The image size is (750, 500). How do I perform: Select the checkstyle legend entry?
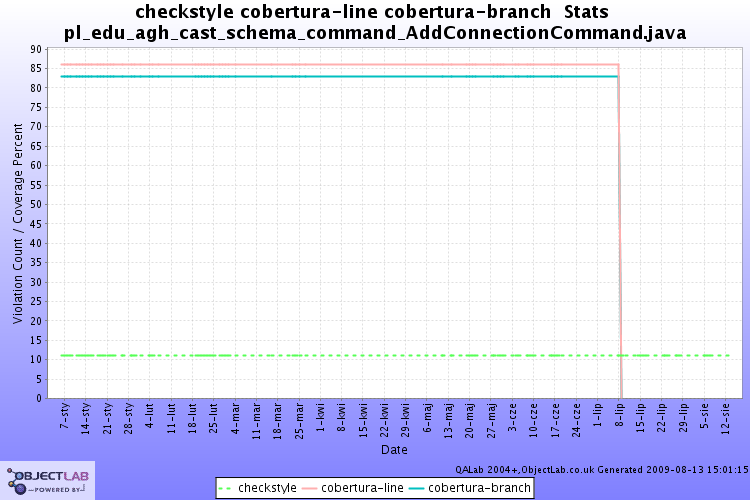(257, 488)
